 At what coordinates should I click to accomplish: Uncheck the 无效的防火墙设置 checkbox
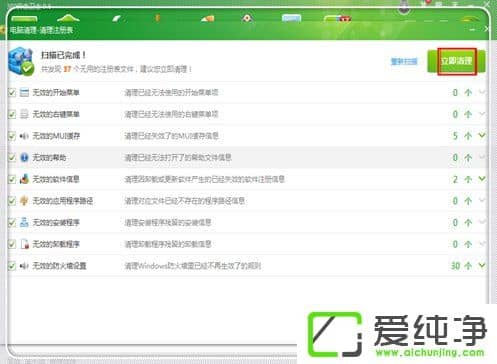(12, 266)
